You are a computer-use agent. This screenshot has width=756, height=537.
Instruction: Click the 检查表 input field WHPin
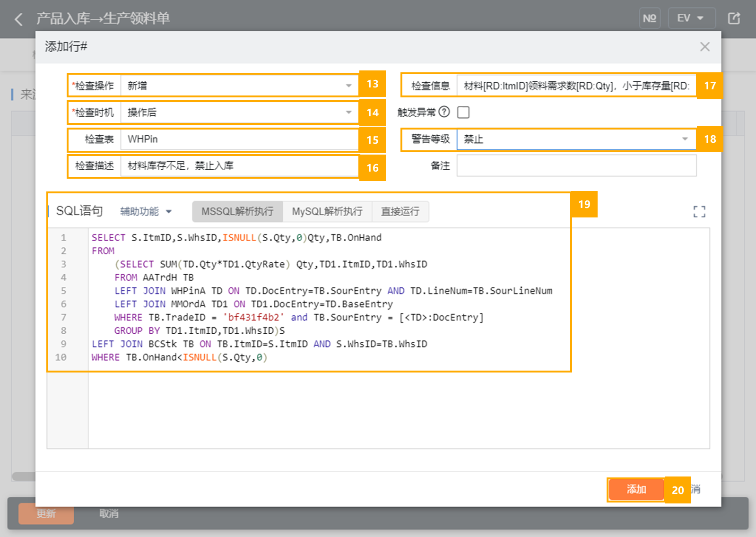(x=239, y=139)
